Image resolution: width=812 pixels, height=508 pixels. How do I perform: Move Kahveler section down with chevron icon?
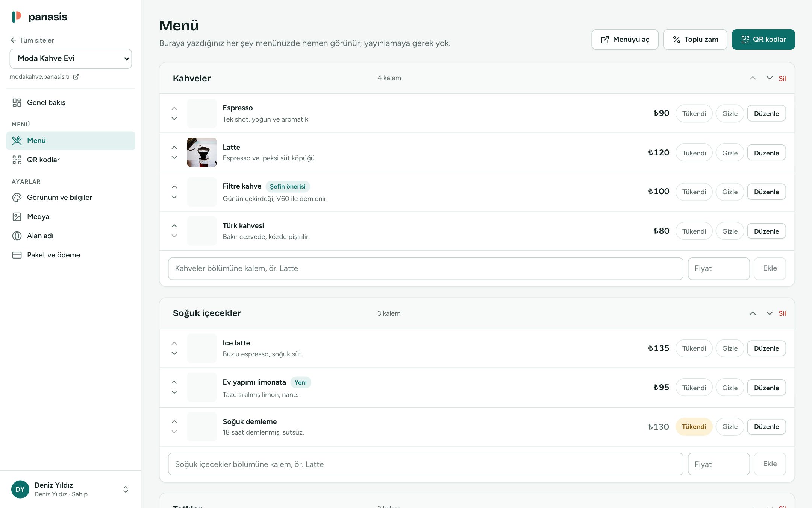770,78
